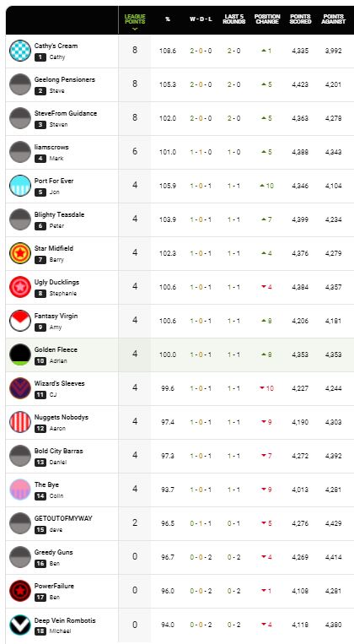Click Wizard's Sleeves purple chevron logo
This screenshot has width=354, height=644.
click(20, 388)
